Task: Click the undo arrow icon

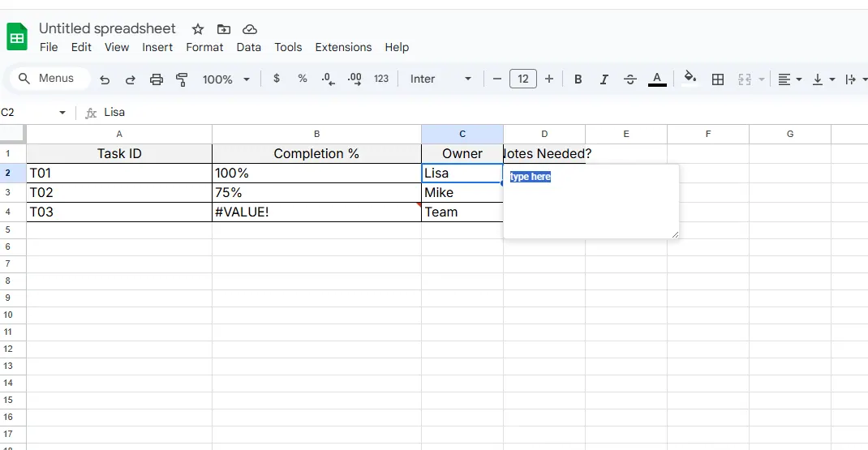Action: 105,79
